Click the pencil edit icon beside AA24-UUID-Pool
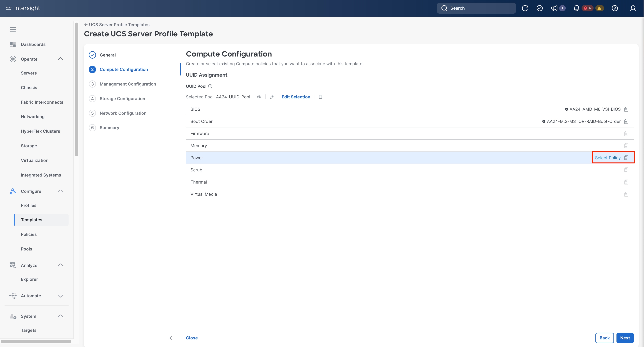644x347 pixels. (272, 97)
